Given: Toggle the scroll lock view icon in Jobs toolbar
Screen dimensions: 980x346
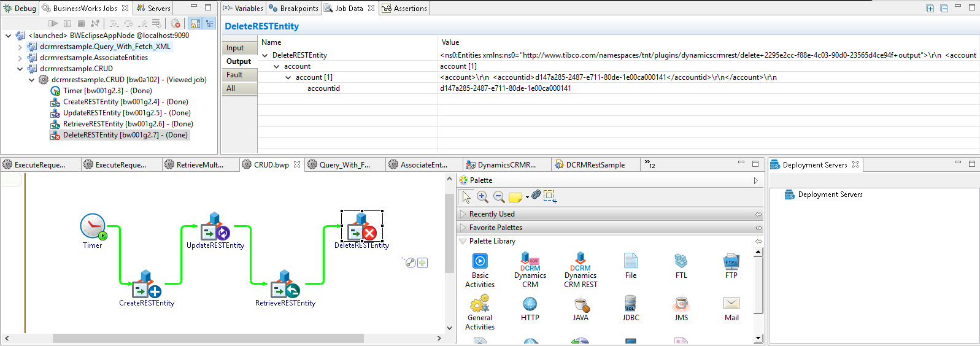Looking at the screenshot, I should (x=195, y=23).
